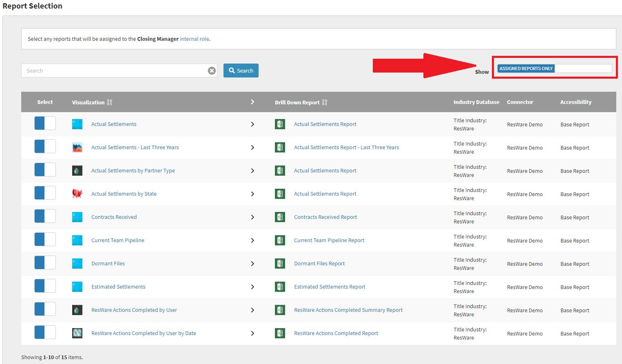Toggle the select switch for Current Team Pipeline
The width and height of the screenshot is (622, 364).
pyautogui.click(x=45, y=239)
